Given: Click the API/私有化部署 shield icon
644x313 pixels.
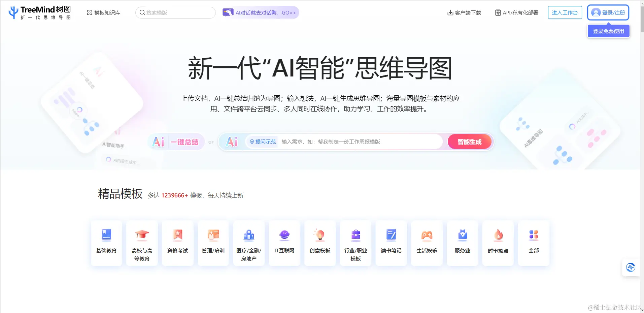Looking at the screenshot, I should click(x=498, y=13).
